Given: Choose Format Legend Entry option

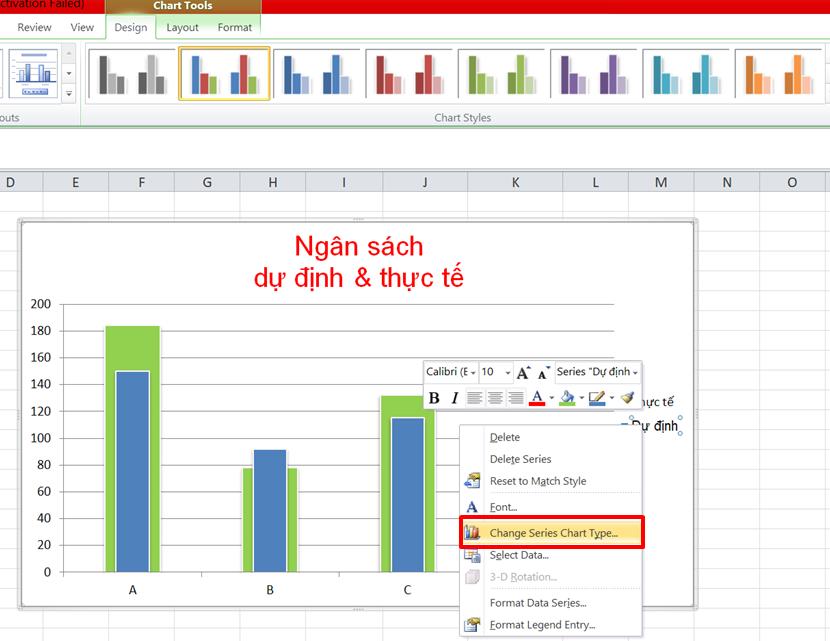Looking at the screenshot, I should [x=551, y=625].
